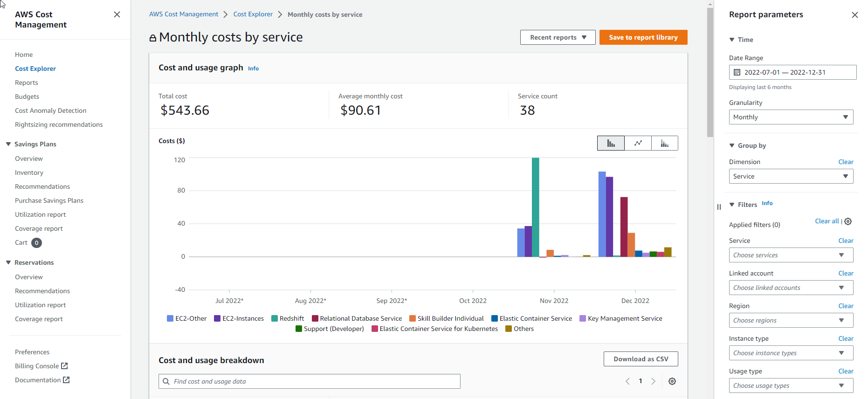868x399 pixels.
Task: Clear the Dimension group by
Action: (846, 162)
